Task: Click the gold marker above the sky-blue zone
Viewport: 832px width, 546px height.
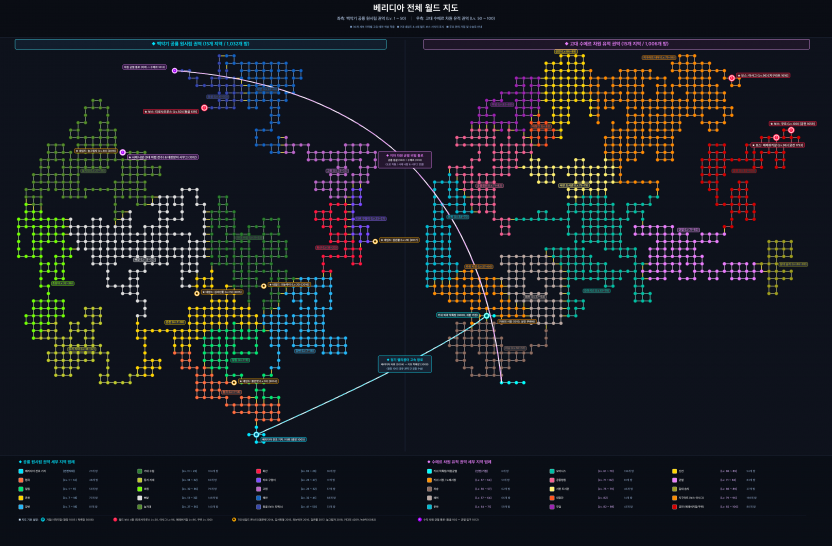Action: [x=264, y=286]
